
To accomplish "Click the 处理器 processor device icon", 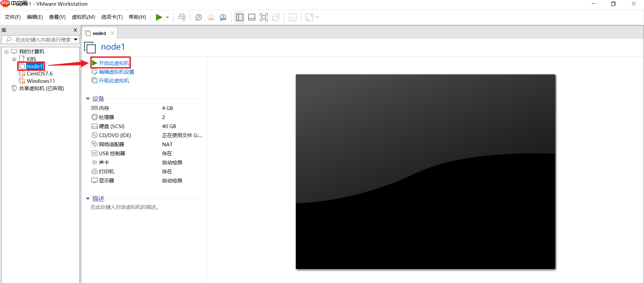I will pyautogui.click(x=95, y=117).
